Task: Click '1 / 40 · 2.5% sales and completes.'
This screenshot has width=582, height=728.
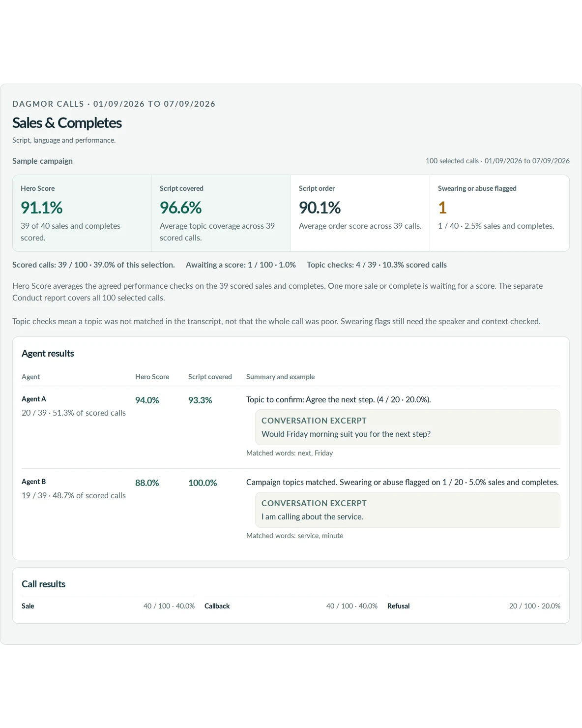Action: pos(496,226)
